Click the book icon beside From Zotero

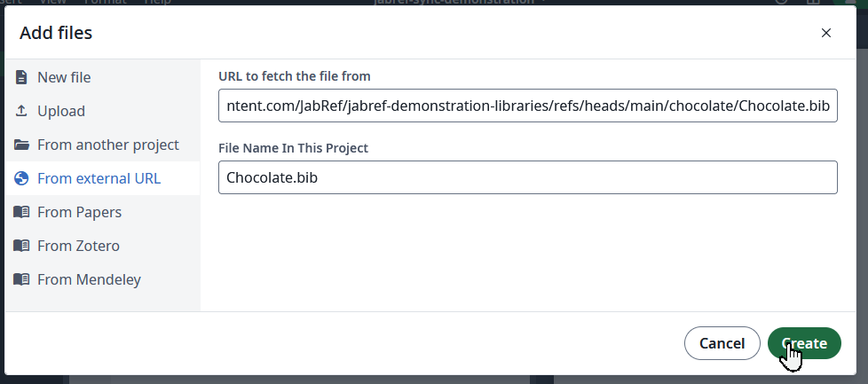[21, 246]
